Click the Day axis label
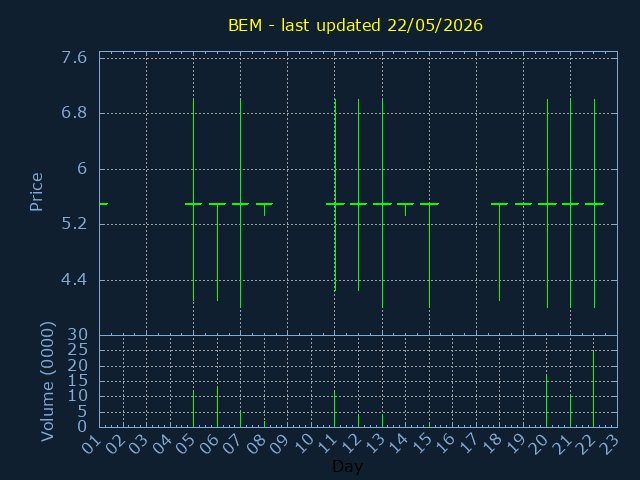 pos(347,466)
